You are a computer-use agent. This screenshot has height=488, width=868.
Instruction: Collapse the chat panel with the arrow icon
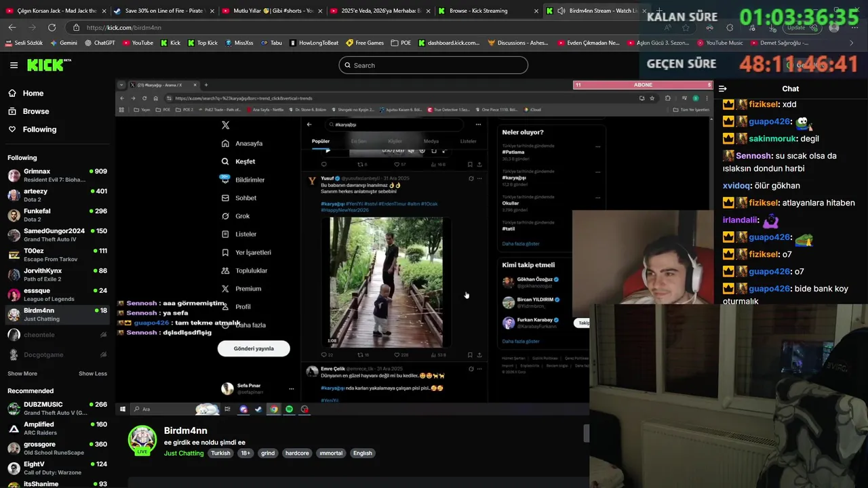723,89
